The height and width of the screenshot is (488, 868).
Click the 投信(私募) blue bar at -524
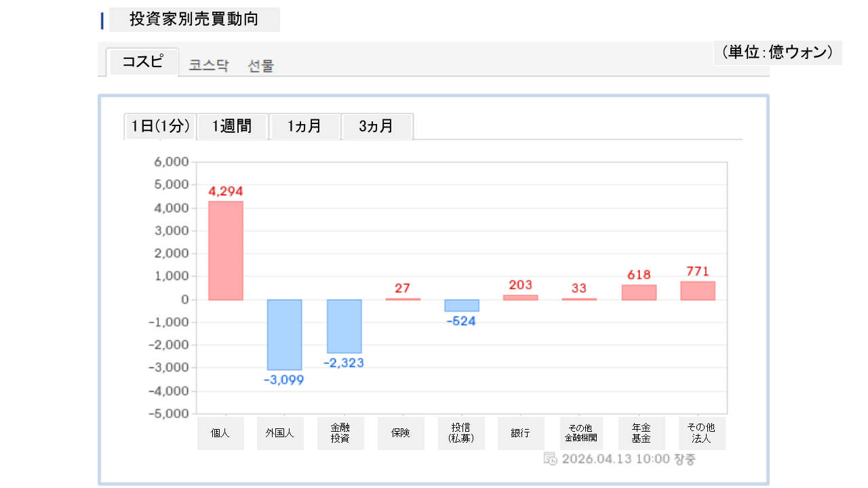[462, 305]
